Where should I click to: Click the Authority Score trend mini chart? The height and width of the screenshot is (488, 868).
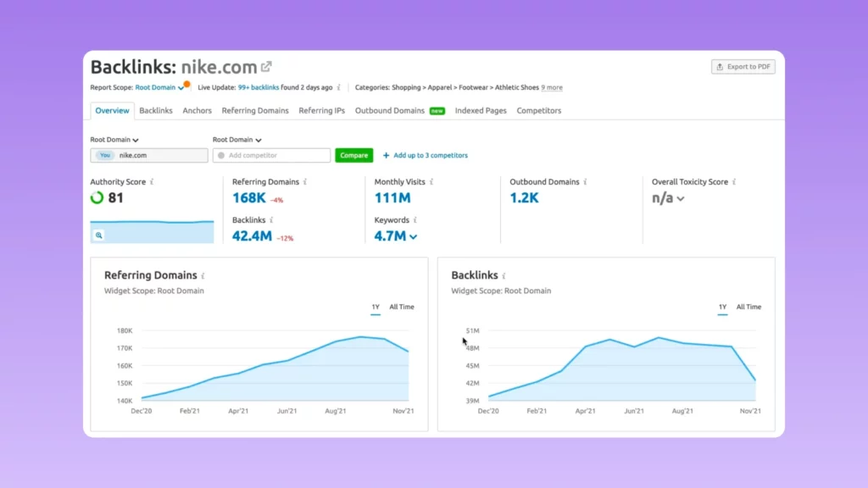pyautogui.click(x=153, y=232)
